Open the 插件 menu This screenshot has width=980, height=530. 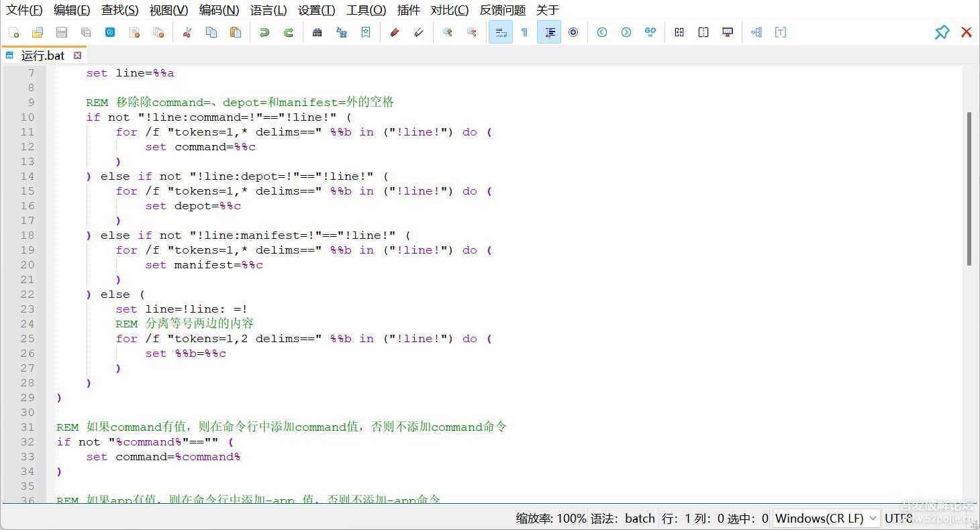click(x=408, y=9)
